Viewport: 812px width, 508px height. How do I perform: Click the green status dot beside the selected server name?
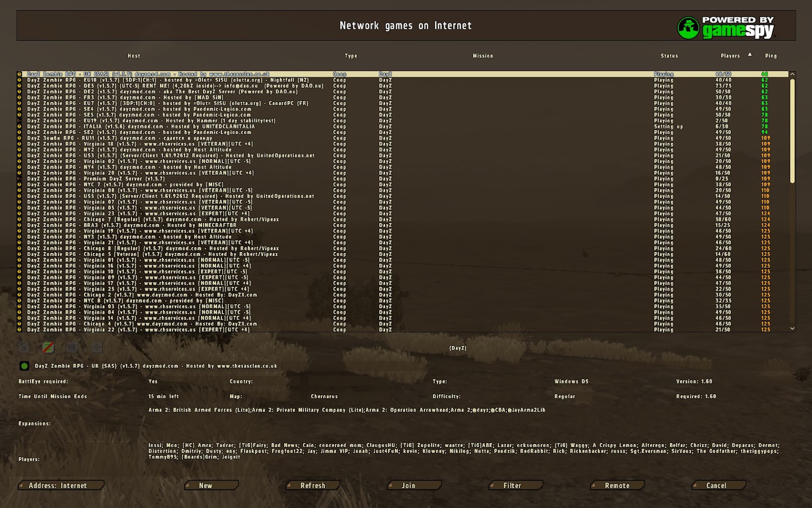click(24, 366)
